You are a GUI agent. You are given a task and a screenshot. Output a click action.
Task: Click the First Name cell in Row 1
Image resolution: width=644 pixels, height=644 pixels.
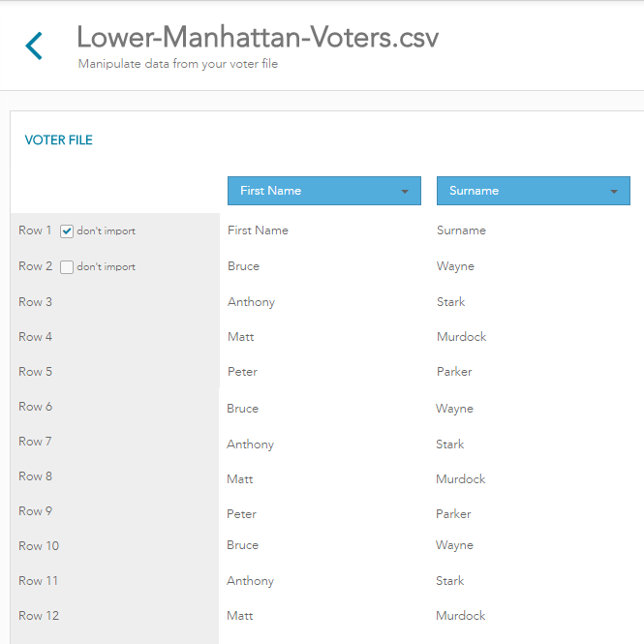258,230
